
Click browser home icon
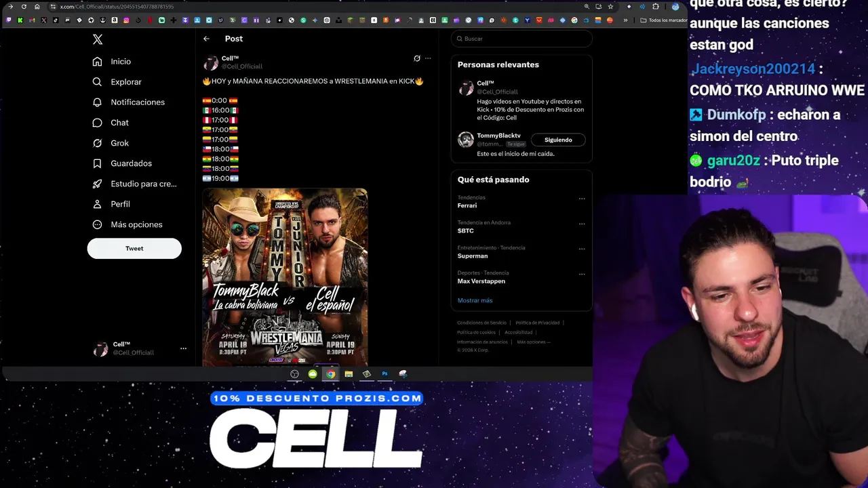point(37,7)
